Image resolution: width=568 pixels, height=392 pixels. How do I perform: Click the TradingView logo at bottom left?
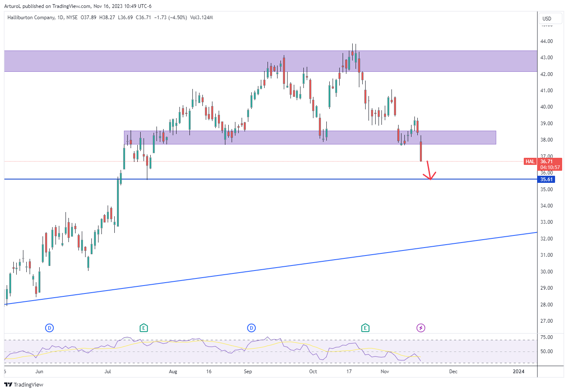point(24,384)
